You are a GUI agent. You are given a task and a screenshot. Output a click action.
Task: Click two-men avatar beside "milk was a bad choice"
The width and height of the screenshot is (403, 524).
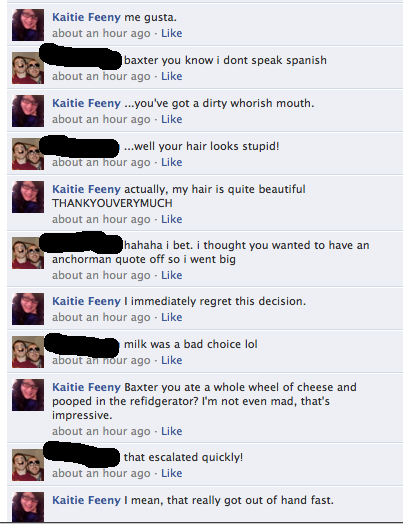pos(28,352)
